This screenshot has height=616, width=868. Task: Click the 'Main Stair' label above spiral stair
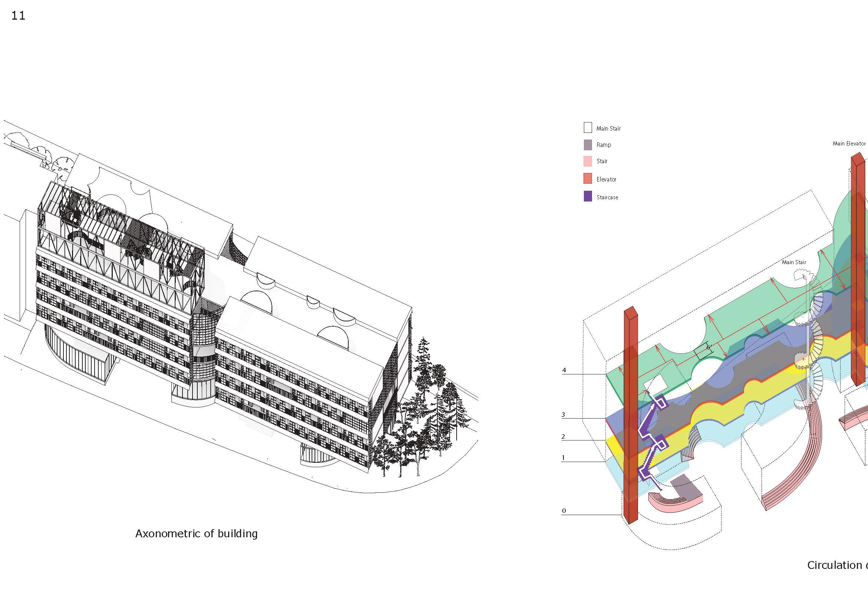click(794, 262)
